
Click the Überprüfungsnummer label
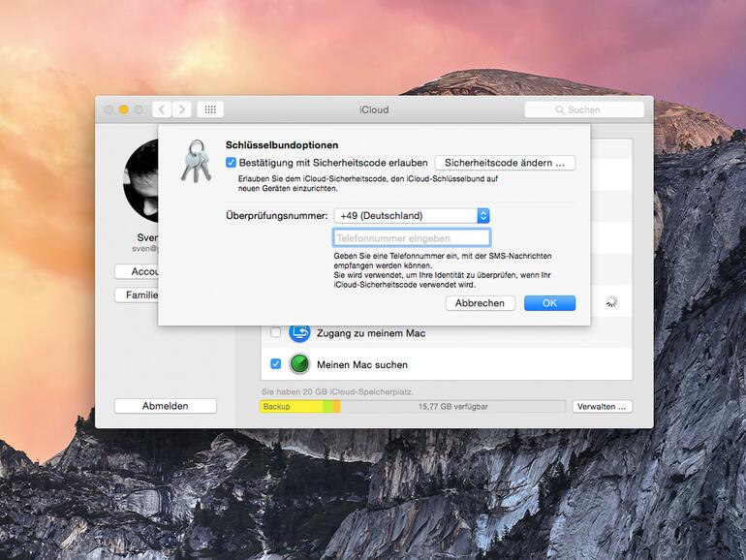point(277,215)
